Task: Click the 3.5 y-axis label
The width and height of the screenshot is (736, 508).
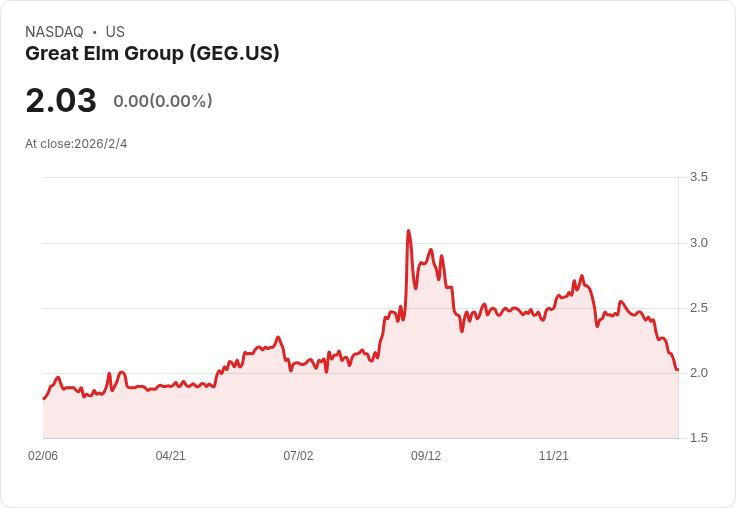Action: [699, 177]
